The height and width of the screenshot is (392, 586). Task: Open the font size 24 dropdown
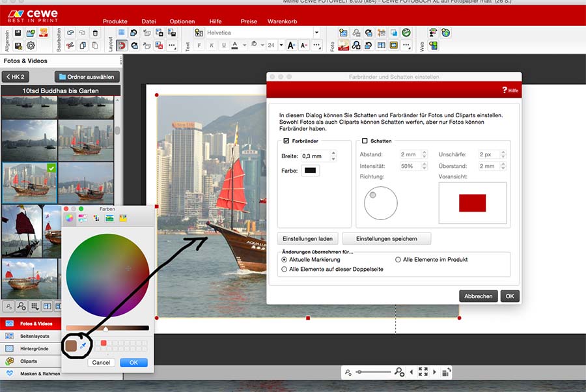coord(280,46)
